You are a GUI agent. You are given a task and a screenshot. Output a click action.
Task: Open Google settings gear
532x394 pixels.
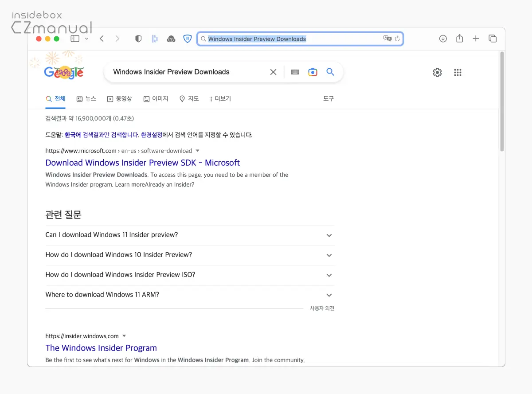437,72
